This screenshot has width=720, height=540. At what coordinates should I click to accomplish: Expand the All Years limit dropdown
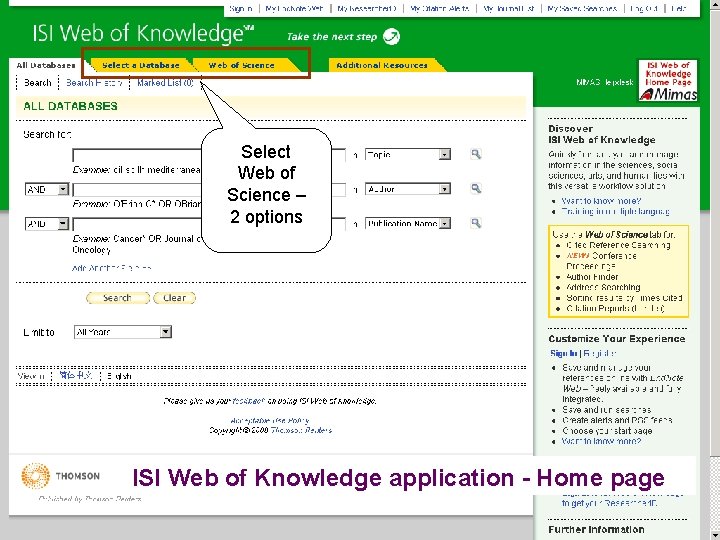tap(166, 332)
